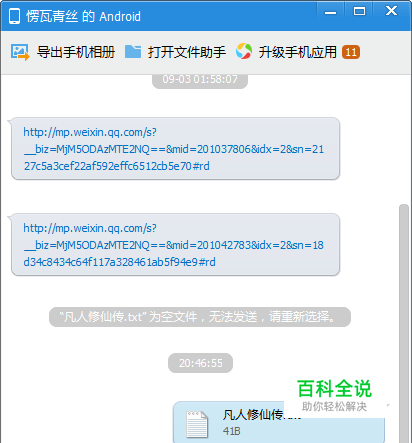Close the Android chat window
The height and width of the screenshot is (443, 412).
point(391,11)
